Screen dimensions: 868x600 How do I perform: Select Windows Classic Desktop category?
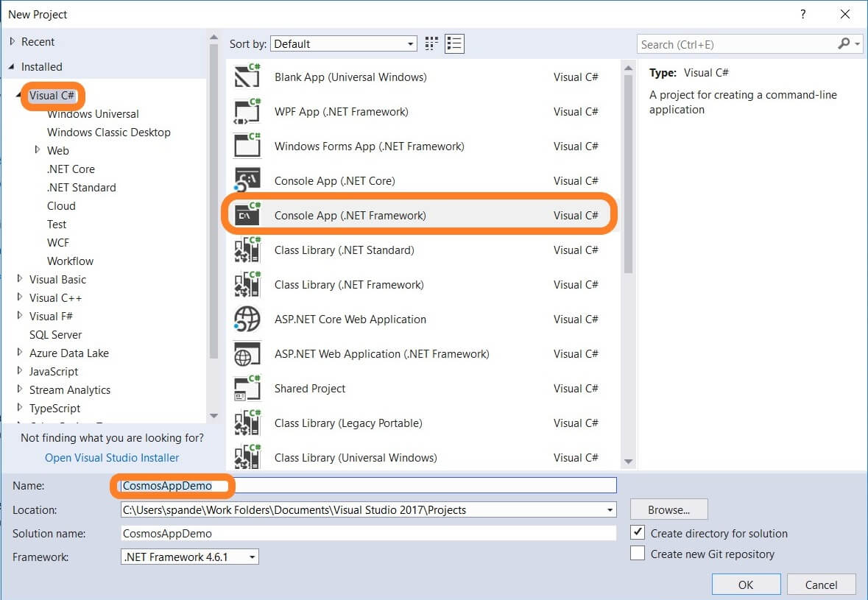click(x=108, y=133)
